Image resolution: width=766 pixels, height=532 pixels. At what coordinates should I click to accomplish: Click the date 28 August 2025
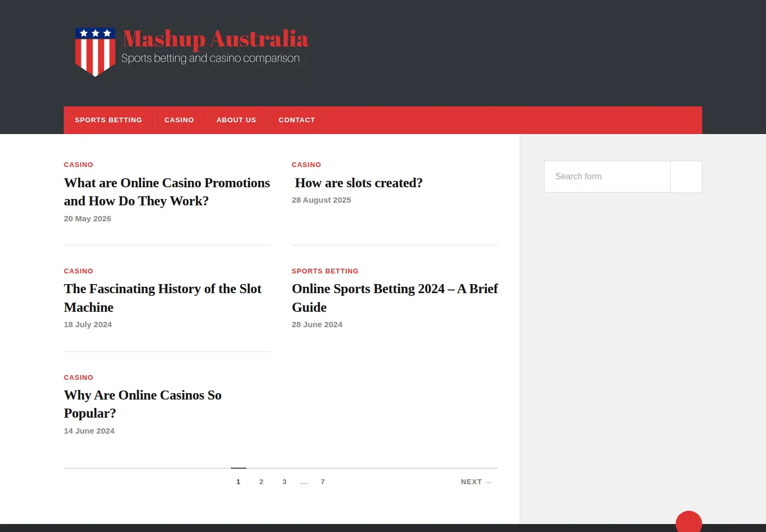coord(321,200)
